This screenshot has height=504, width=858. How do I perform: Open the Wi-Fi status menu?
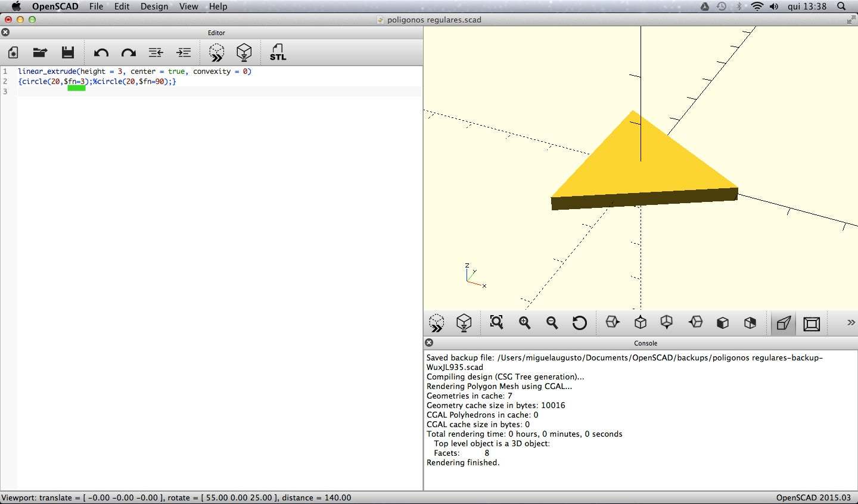[757, 7]
